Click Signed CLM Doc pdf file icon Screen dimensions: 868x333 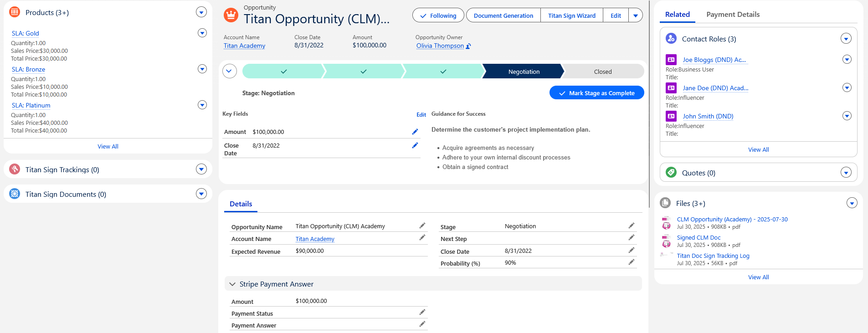[666, 241]
